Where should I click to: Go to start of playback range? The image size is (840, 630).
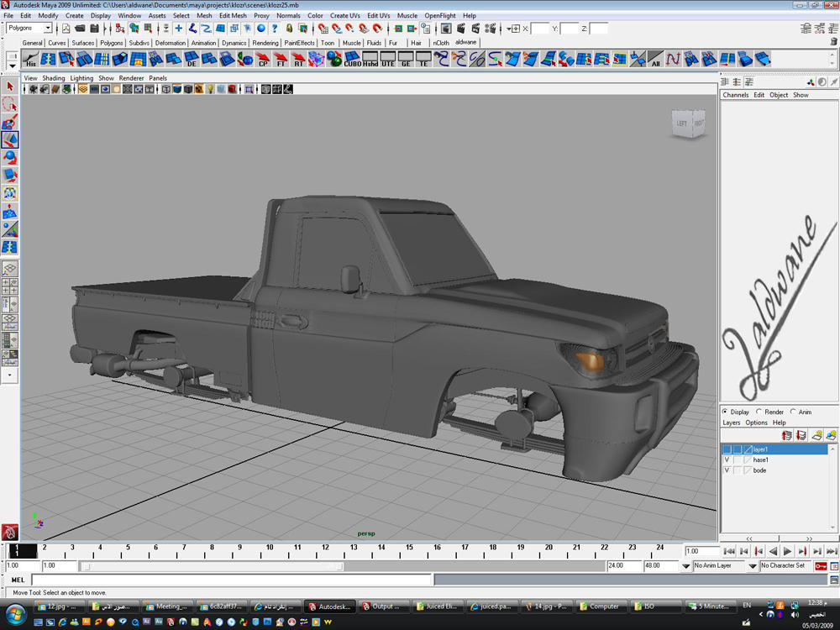pos(729,551)
